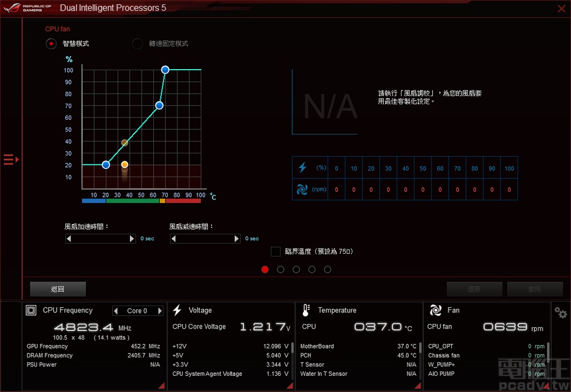Click the fan rpm icon in table
The width and height of the screenshot is (571, 392).
[302, 189]
